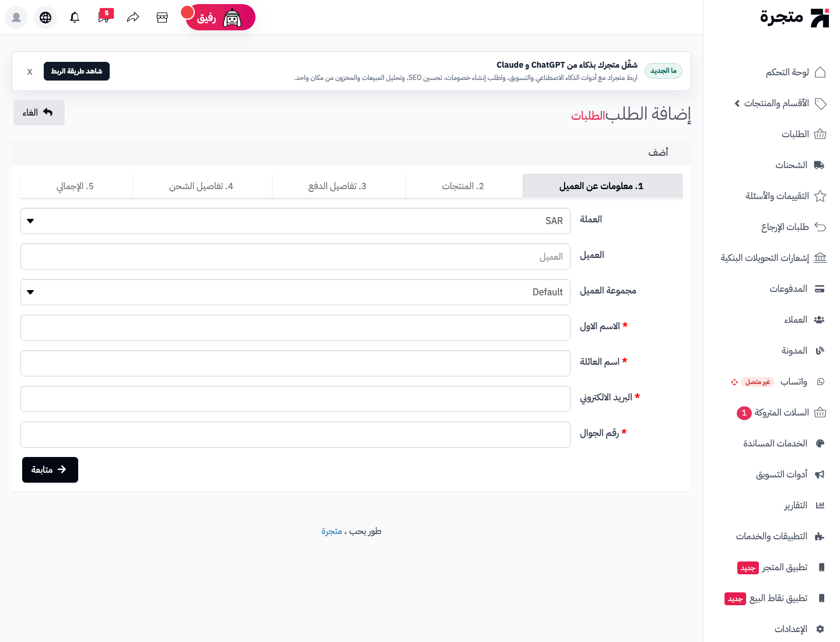Click the ما الجديد badge
Screen dimensions: 840x642
(663, 71)
